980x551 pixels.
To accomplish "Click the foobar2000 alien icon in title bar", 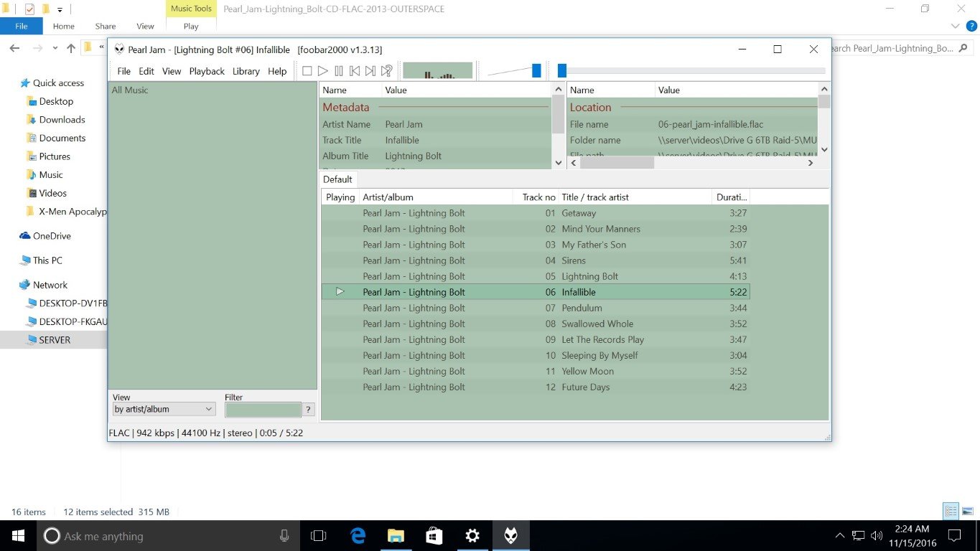I will 119,50.
